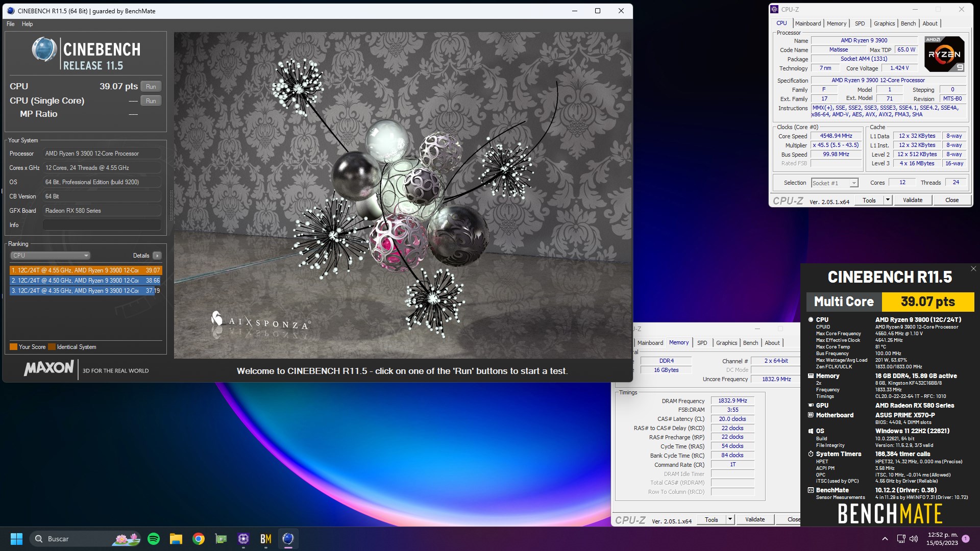980x551 pixels.
Task: Click Validate in lower CPU-Z window
Action: [x=755, y=520]
